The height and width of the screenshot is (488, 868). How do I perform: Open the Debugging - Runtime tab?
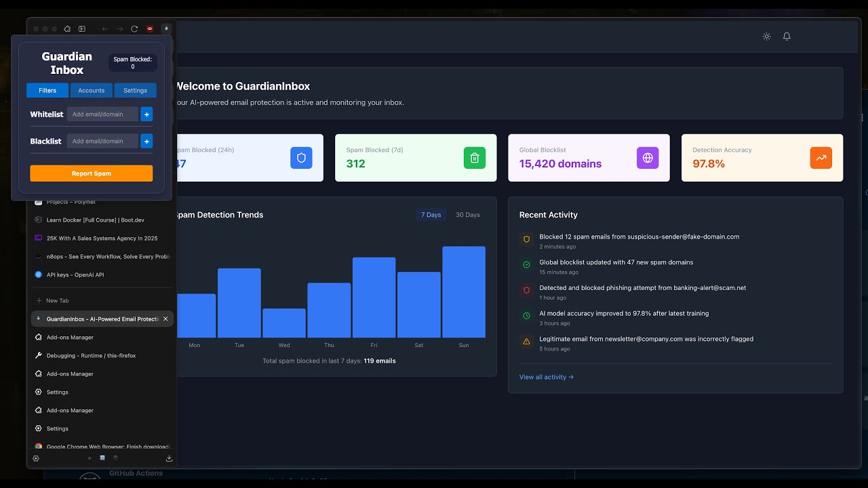pyautogui.click(x=102, y=355)
